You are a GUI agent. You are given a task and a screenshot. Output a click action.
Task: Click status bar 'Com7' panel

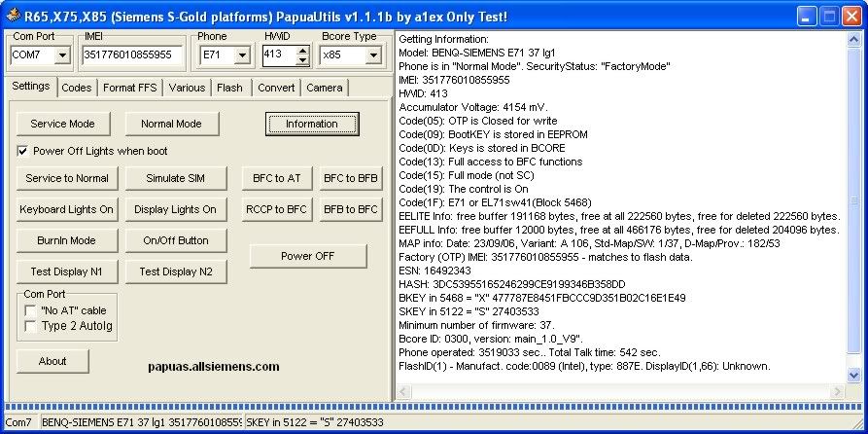[x=20, y=422]
